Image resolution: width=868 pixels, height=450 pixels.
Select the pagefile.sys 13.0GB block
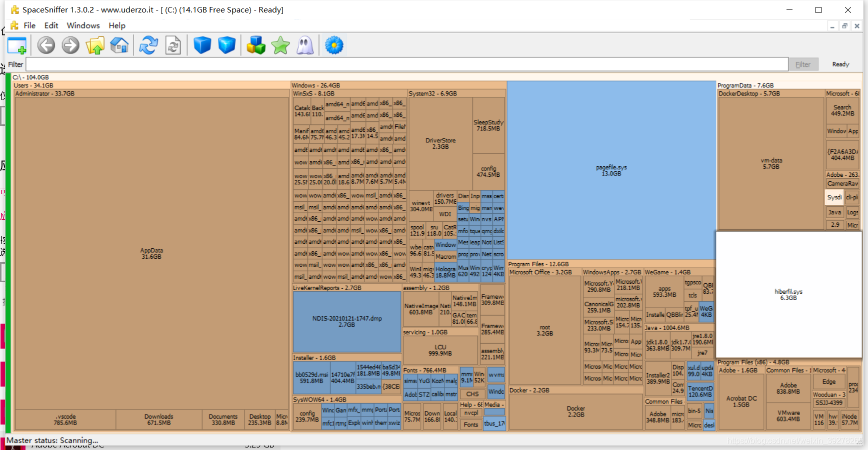tap(611, 170)
